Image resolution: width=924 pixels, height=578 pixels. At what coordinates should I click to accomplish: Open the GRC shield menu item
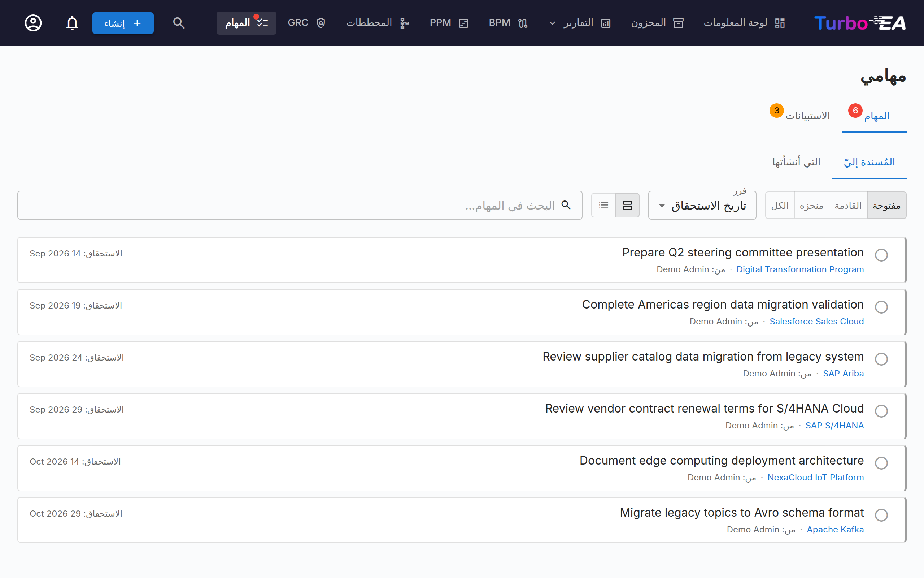(x=306, y=23)
